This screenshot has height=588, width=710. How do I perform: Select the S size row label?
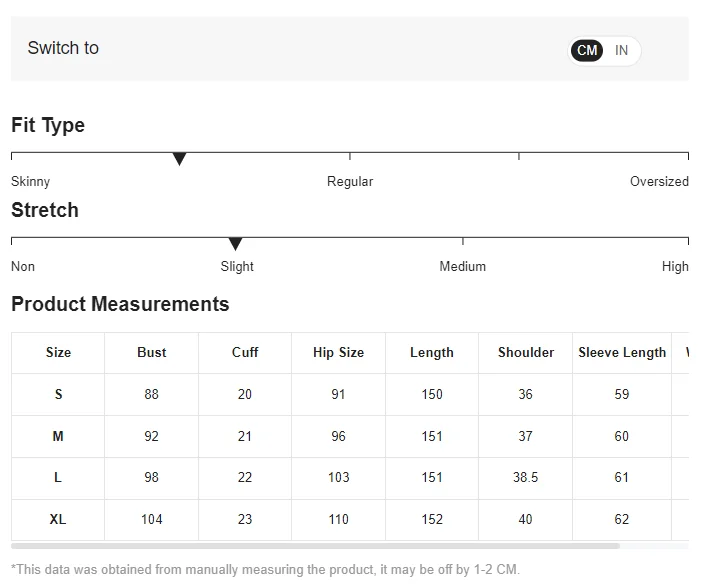tap(58, 395)
